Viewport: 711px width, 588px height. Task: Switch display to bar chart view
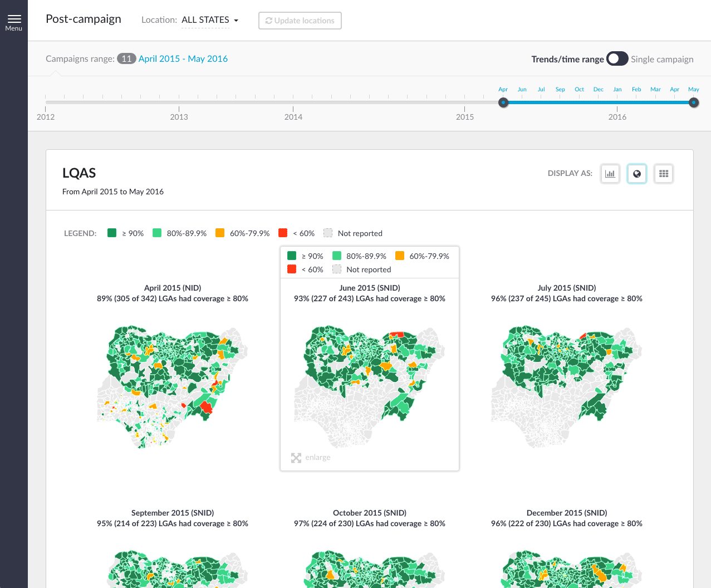click(x=610, y=174)
